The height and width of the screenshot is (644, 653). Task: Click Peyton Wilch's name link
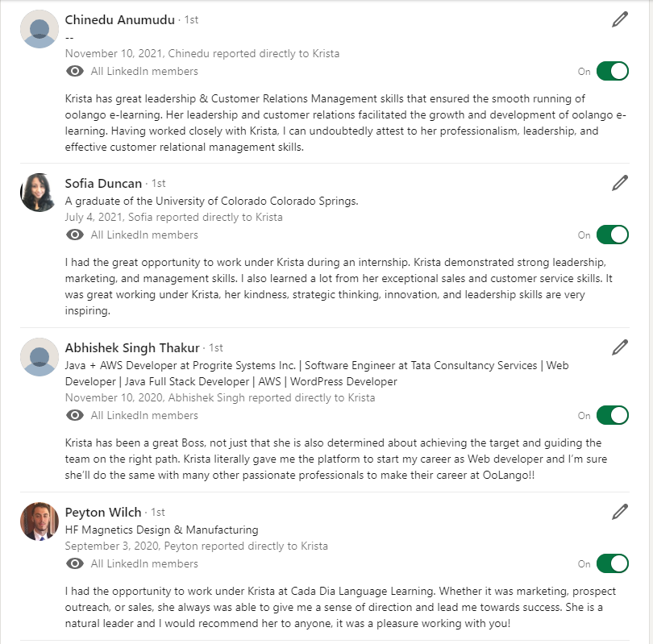tap(103, 513)
